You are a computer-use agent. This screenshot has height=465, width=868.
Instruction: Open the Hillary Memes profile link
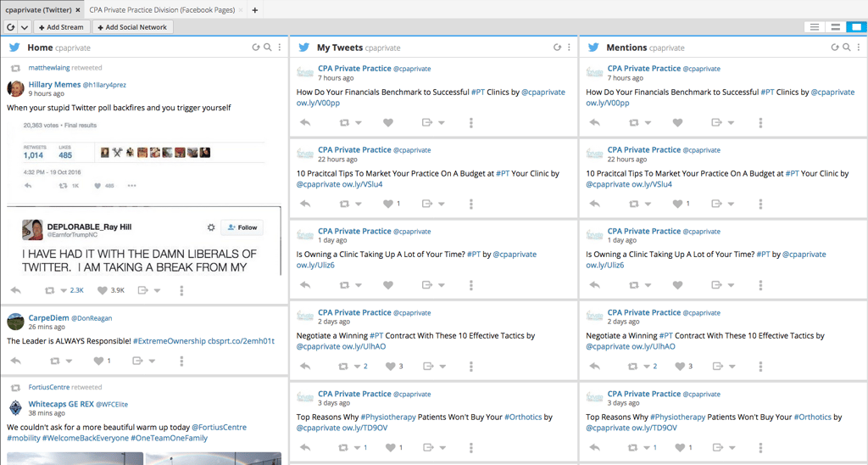click(x=54, y=84)
